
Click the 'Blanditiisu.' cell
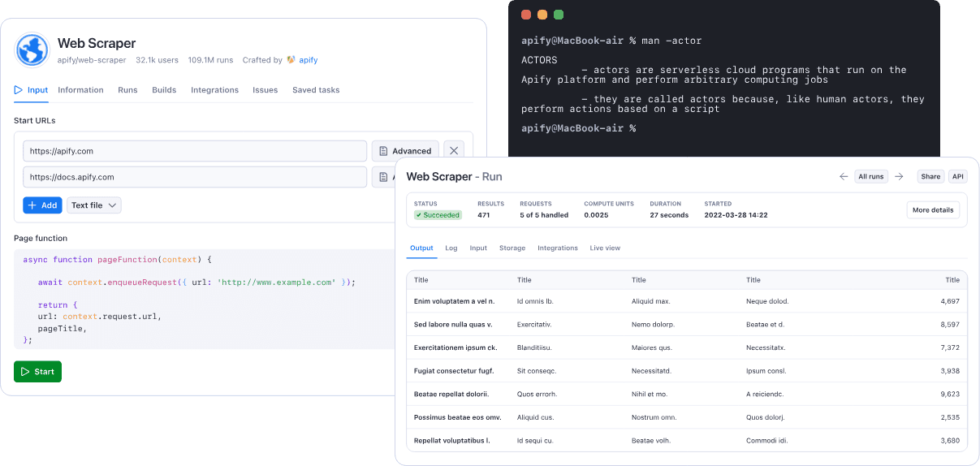534,347
